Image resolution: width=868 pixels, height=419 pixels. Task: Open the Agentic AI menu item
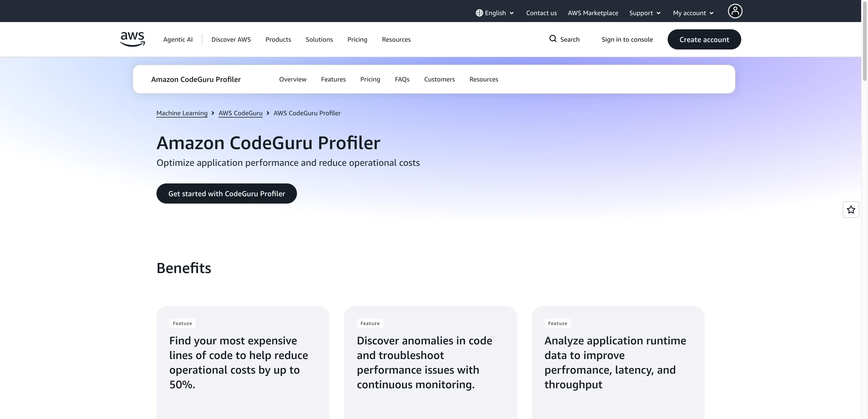tap(178, 39)
